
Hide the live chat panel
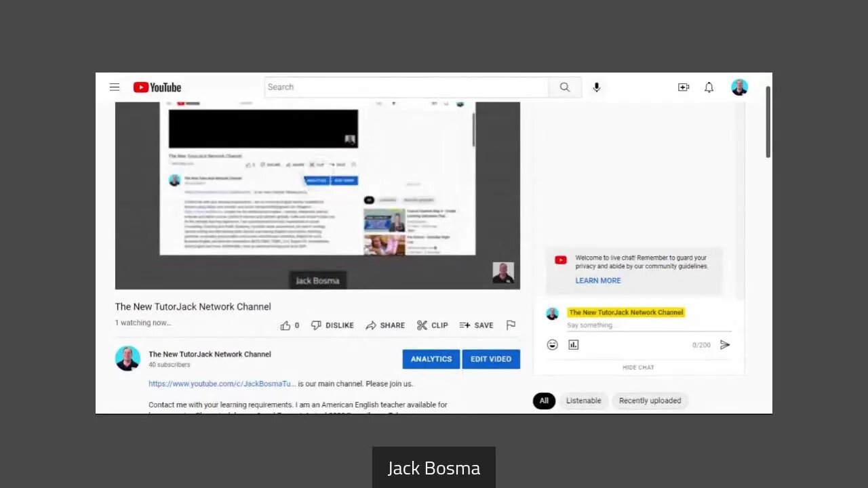coord(639,367)
